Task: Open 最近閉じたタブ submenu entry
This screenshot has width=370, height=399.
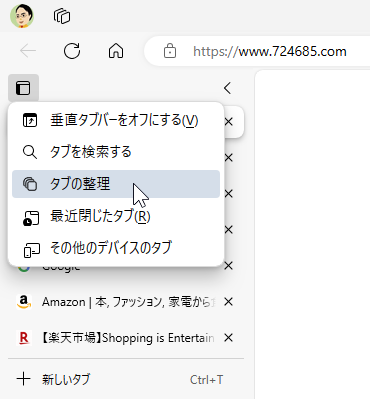Action: coord(116,216)
